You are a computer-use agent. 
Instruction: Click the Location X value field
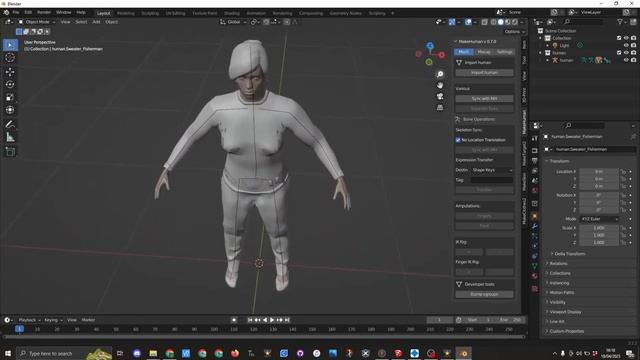click(x=599, y=172)
